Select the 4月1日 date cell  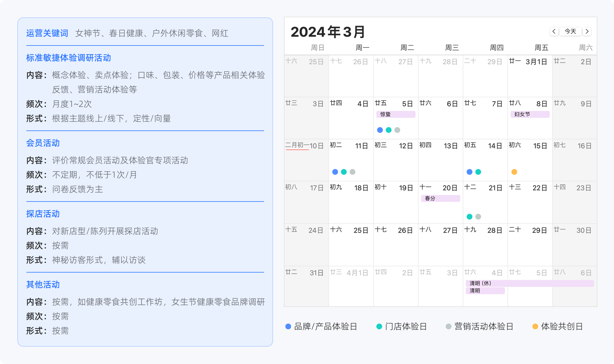(x=351, y=286)
